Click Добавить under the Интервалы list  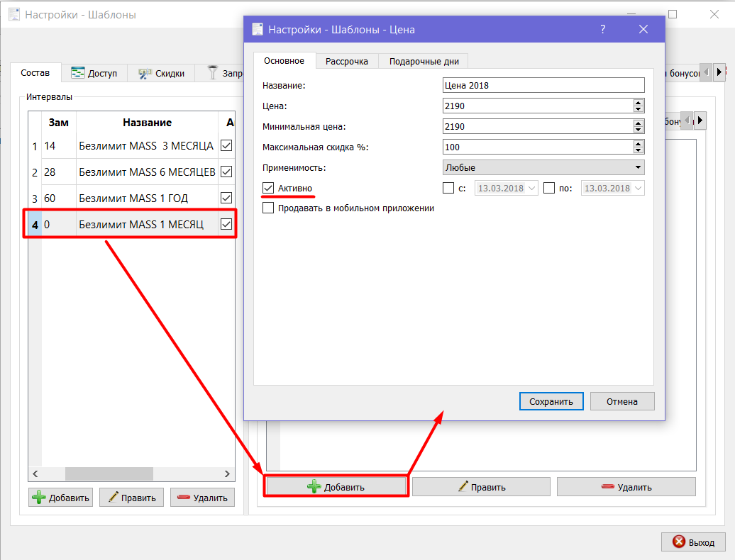pyautogui.click(x=60, y=497)
